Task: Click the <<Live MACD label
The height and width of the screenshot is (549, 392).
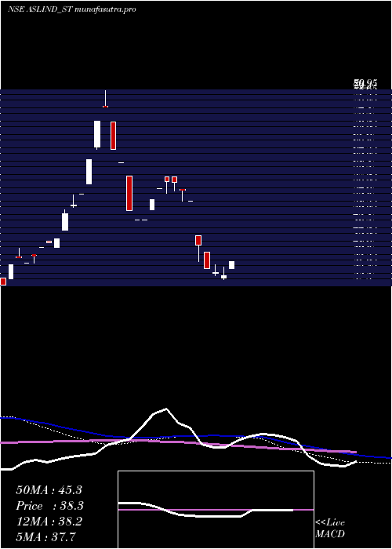Action: coord(330,528)
